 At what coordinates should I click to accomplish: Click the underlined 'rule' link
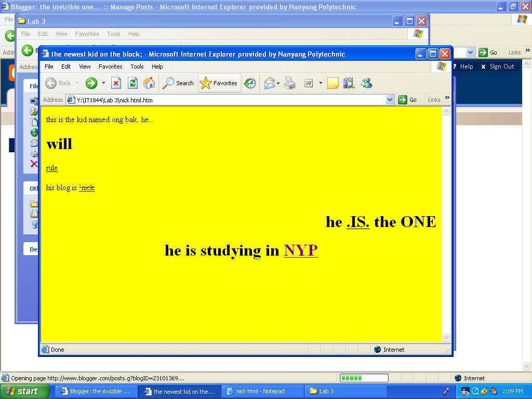pos(51,168)
